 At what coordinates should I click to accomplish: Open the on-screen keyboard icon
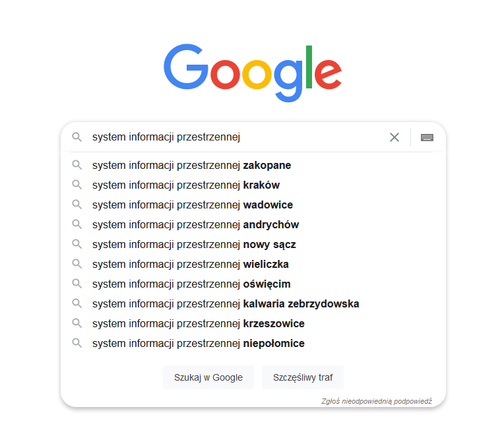pos(427,137)
